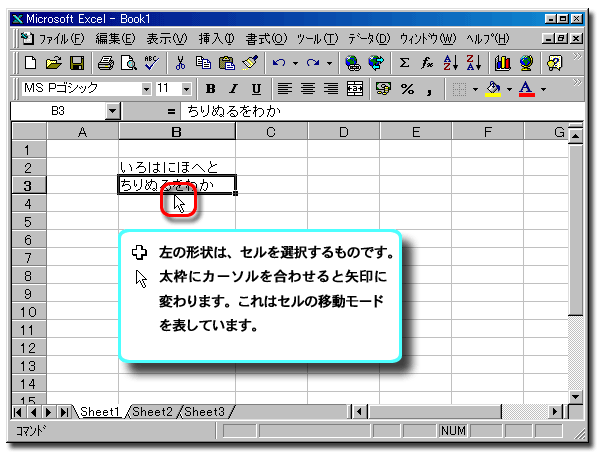Toggle Italic formatting

point(233,89)
